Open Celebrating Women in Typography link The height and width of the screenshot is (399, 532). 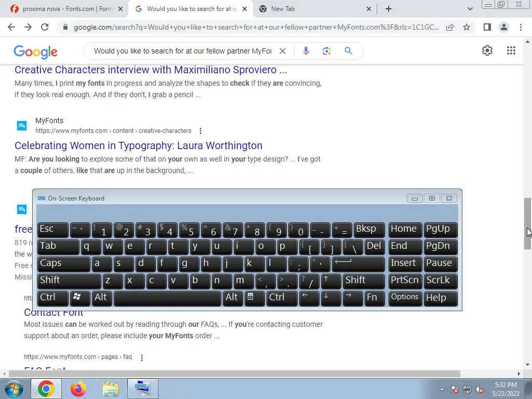point(138,145)
